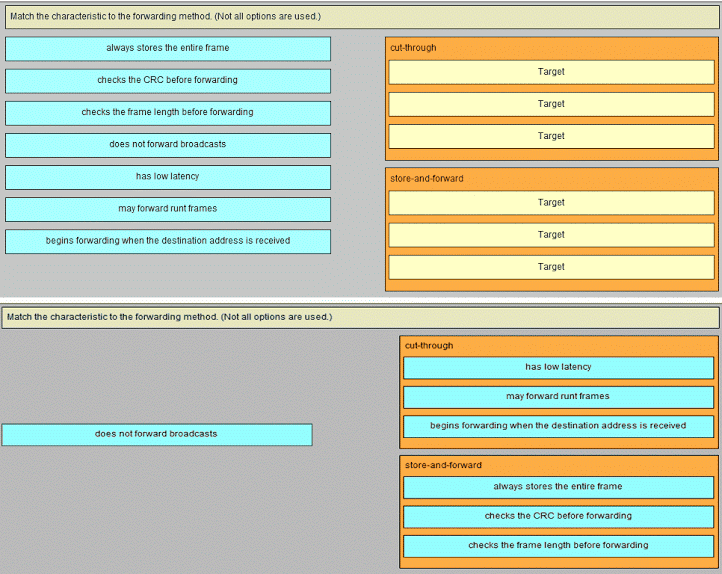The image size is (722, 574).
Task: Click first Target slot under top store-and-forward box
Action: (x=551, y=203)
